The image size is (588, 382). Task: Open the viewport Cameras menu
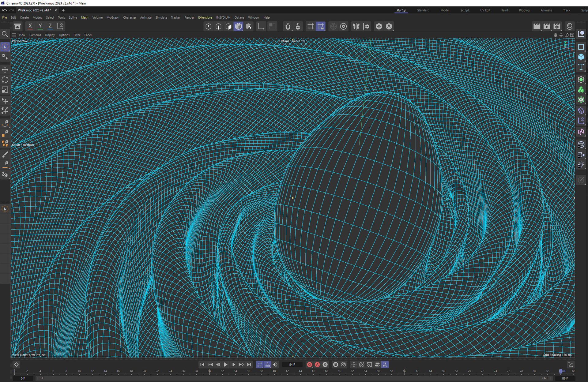pos(35,35)
